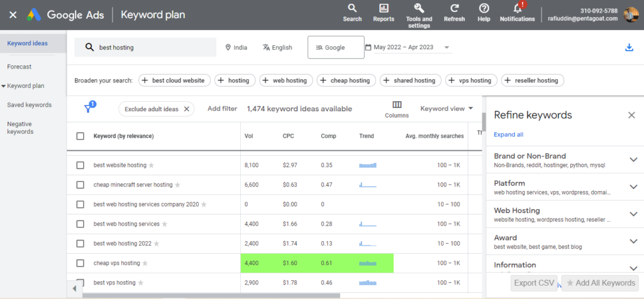The width and height of the screenshot is (644, 299).
Task: Click the Refresh icon
Action: [x=454, y=13]
